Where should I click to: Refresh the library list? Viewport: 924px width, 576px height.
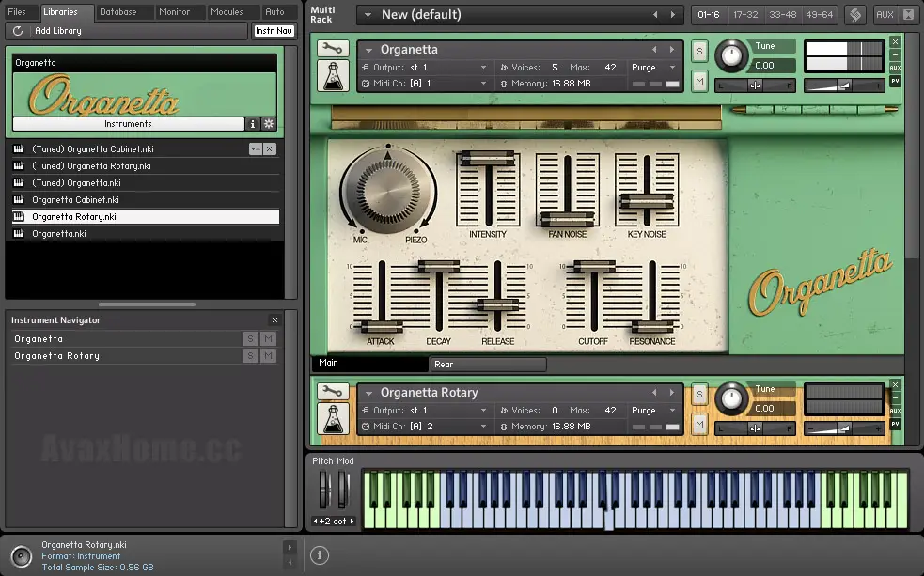[18, 31]
